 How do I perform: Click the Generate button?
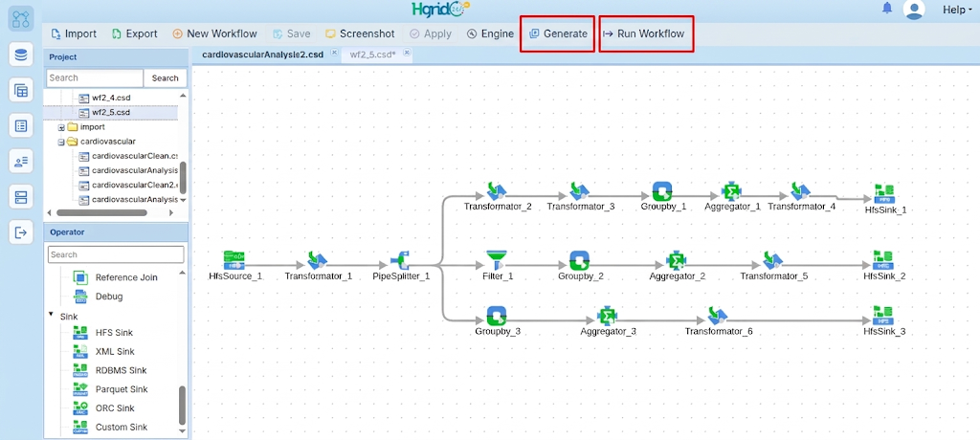tap(558, 33)
